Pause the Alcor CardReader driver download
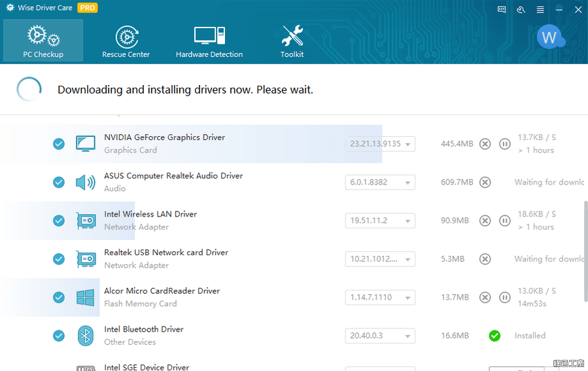The image size is (588, 371). click(505, 298)
